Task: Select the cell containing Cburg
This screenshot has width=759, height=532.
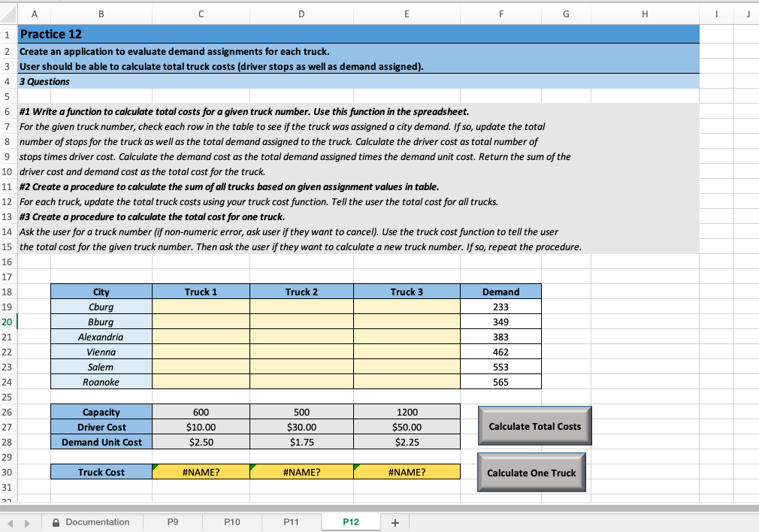Action: coord(101,307)
